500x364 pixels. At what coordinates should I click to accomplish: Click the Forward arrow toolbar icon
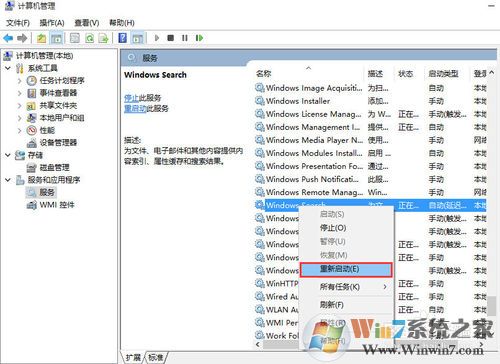point(22,38)
